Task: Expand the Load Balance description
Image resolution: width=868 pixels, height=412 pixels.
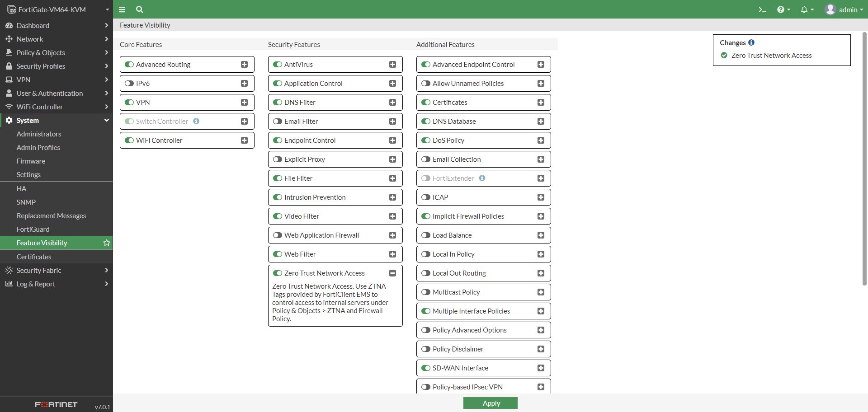Action: [x=541, y=235]
